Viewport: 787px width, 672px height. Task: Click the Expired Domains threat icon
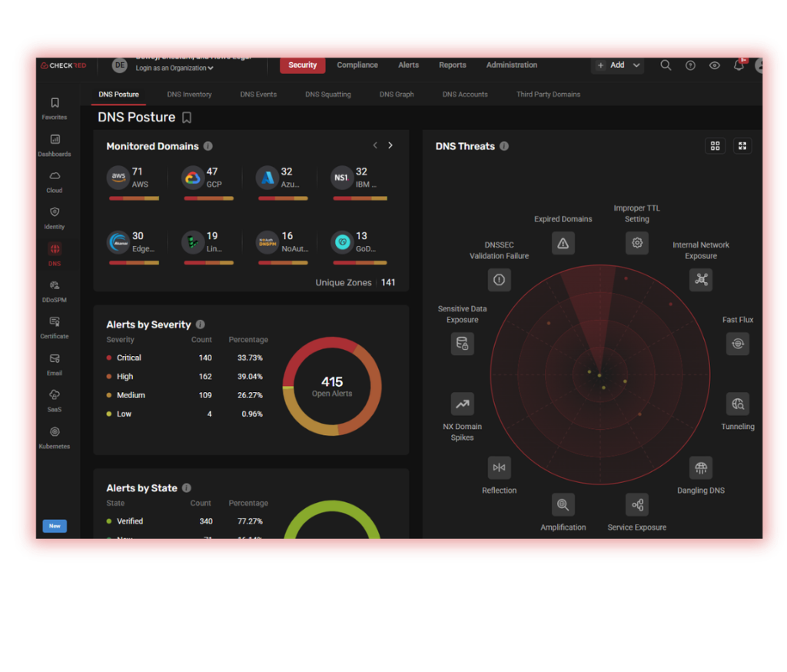click(563, 243)
